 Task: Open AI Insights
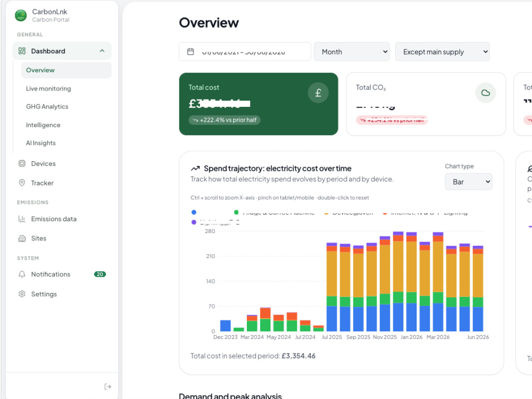tap(41, 143)
